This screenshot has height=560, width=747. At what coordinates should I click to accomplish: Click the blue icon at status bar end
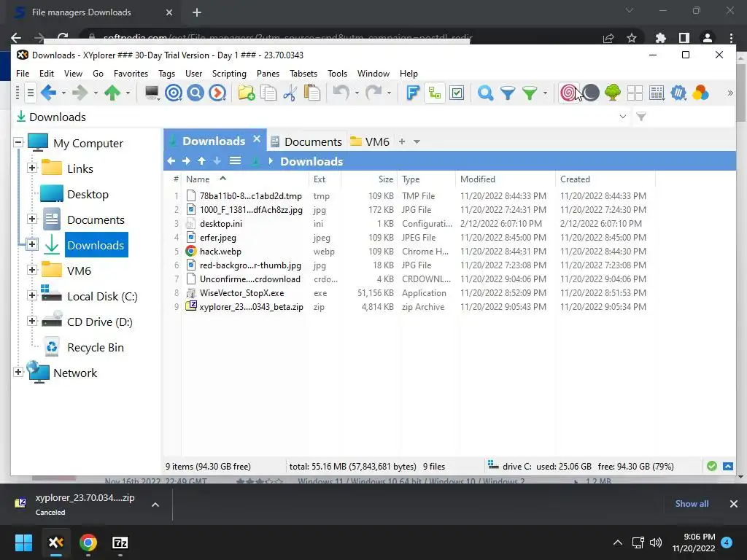pos(728,466)
